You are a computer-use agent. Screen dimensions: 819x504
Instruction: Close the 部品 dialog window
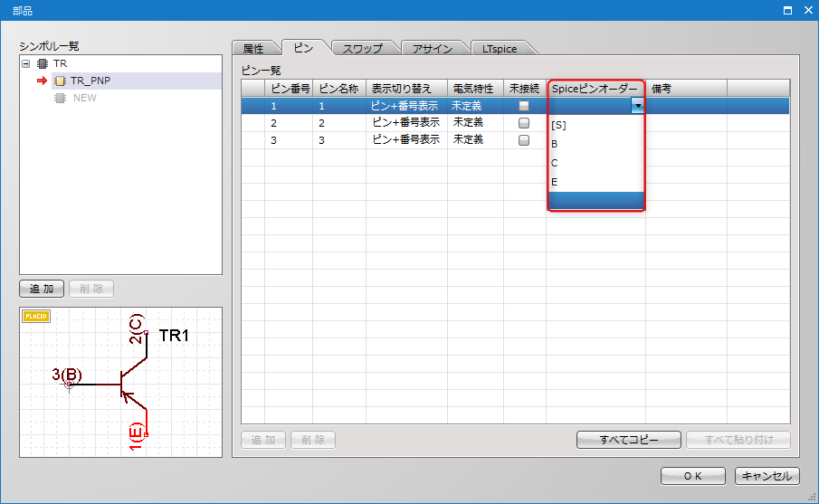808,11
